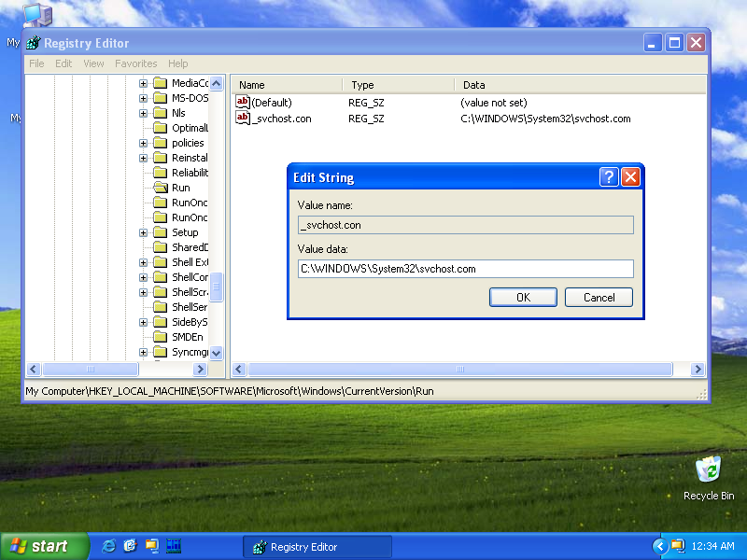Expand the ShellScr tree node

point(143,292)
